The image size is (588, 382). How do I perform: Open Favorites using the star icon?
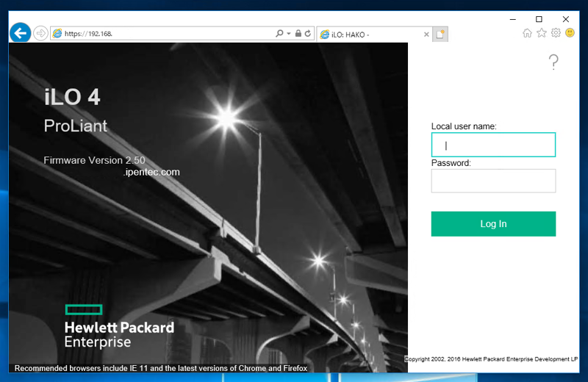542,33
